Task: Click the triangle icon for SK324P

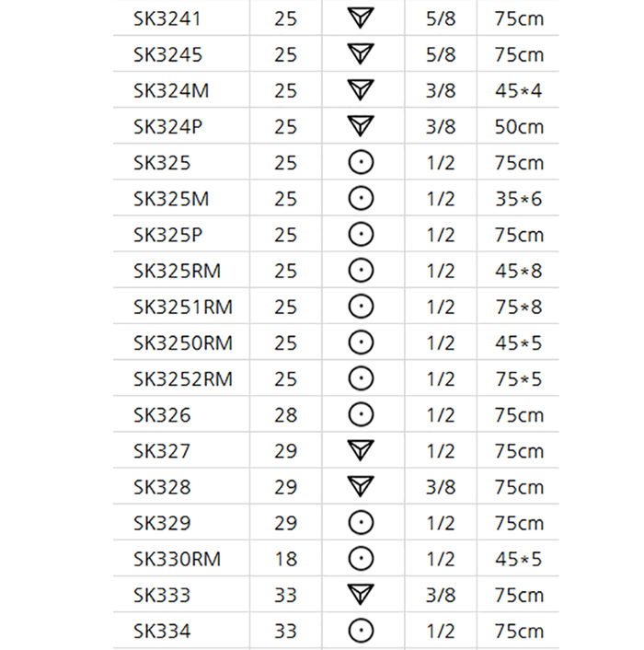Action: (x=362, y=126)
